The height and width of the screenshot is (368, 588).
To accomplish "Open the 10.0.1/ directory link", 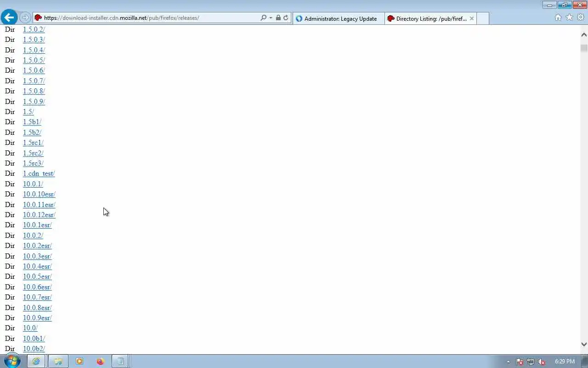I will pos(33,184).
